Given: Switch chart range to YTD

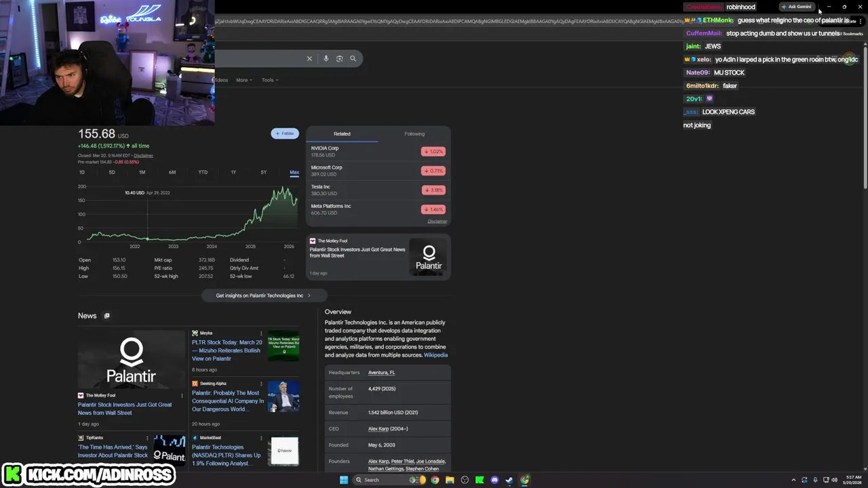Looking at the screenshot, I should coord(203,172).
